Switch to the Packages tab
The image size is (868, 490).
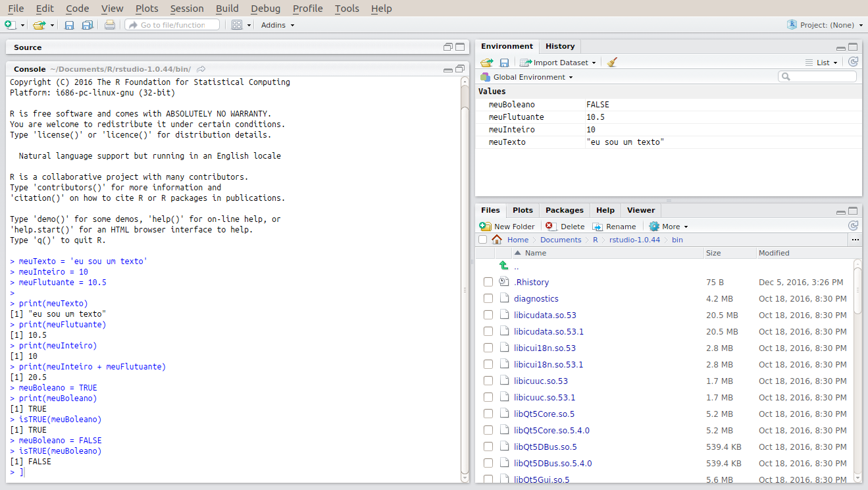(564, 210)
